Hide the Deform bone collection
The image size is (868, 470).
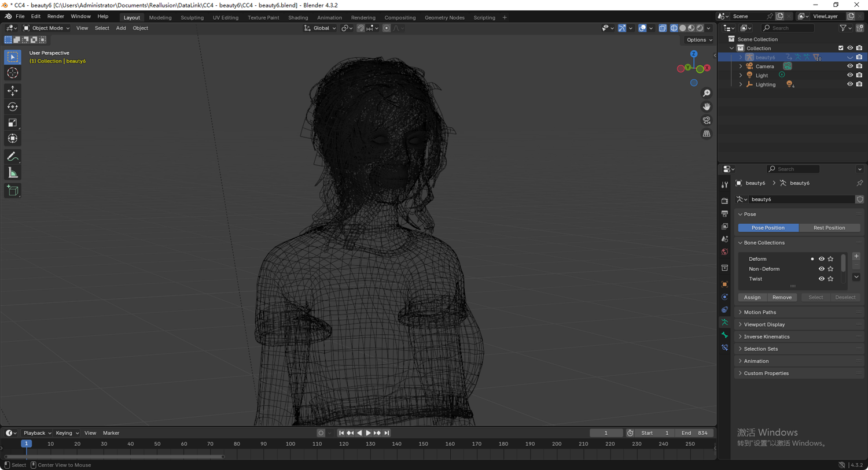[x=821, y=259]
